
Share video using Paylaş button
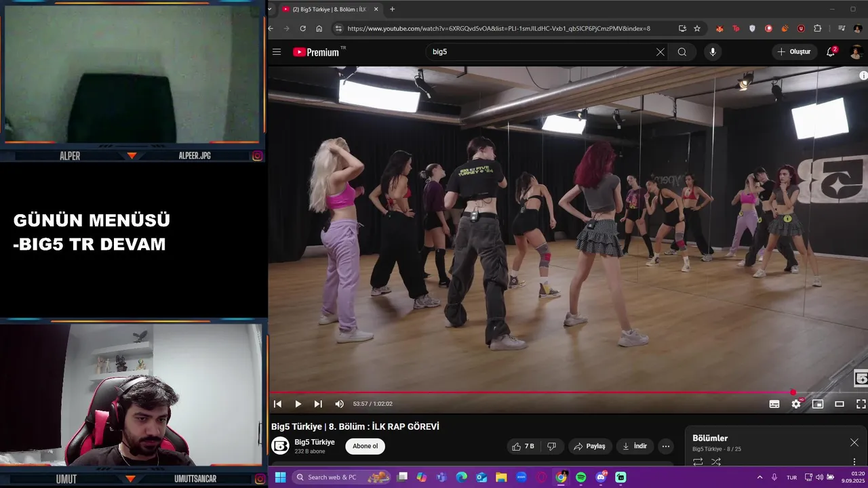click(x=589, y=446)
